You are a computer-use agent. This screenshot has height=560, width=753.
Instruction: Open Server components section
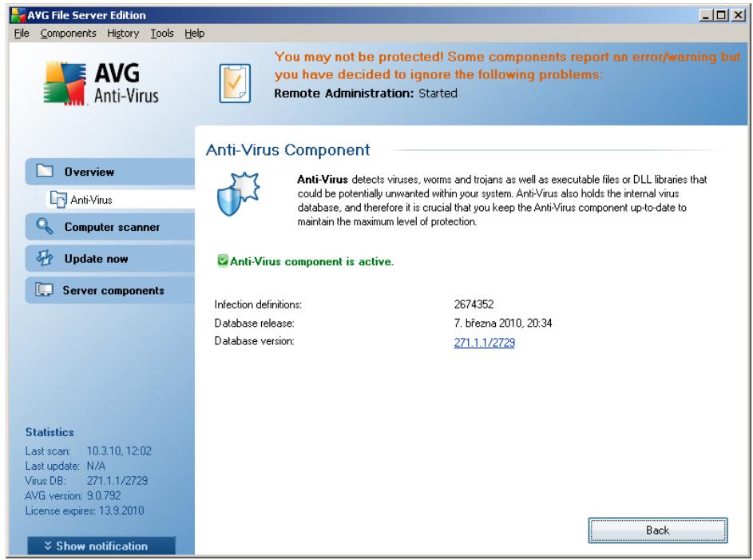(x=110, y=290)
